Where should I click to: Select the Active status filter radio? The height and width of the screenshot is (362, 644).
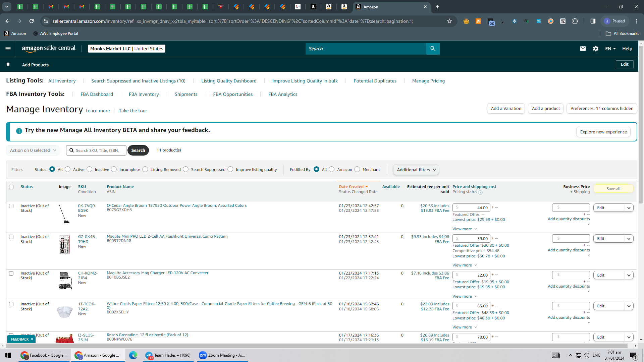(68, 169)
